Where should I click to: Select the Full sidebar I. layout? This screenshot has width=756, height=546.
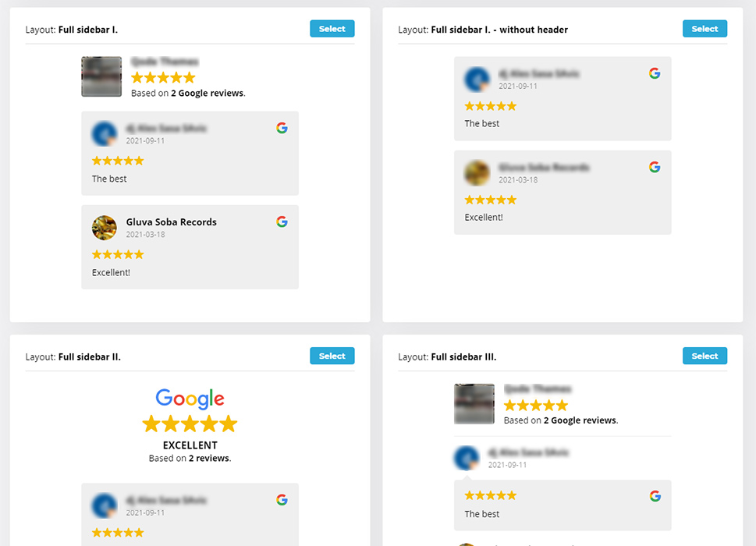point(332,28)
